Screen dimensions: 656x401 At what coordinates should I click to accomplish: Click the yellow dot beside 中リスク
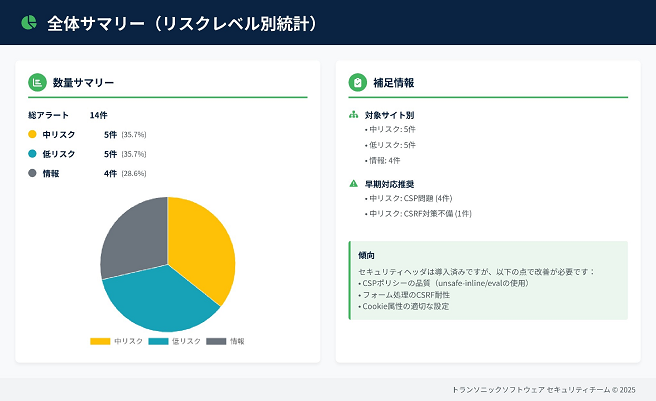(x=32, y=134)
